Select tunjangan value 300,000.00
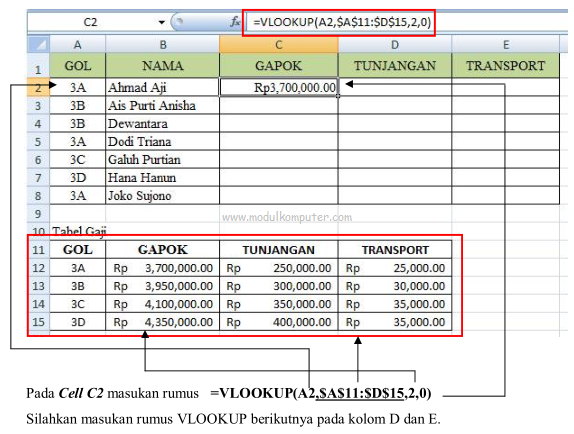The height and width of the screenshot is (434, 574). [x=279, y=286]
